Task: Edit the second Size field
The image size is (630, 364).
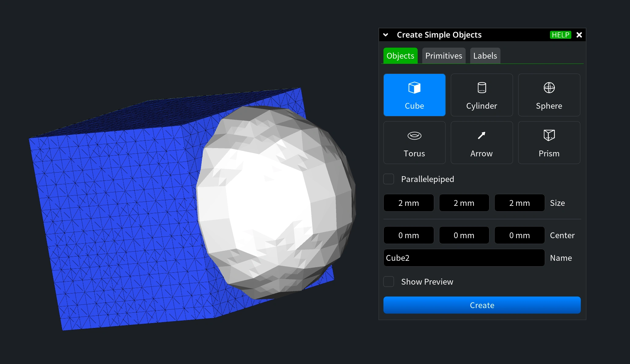Action: click(464, 203)
